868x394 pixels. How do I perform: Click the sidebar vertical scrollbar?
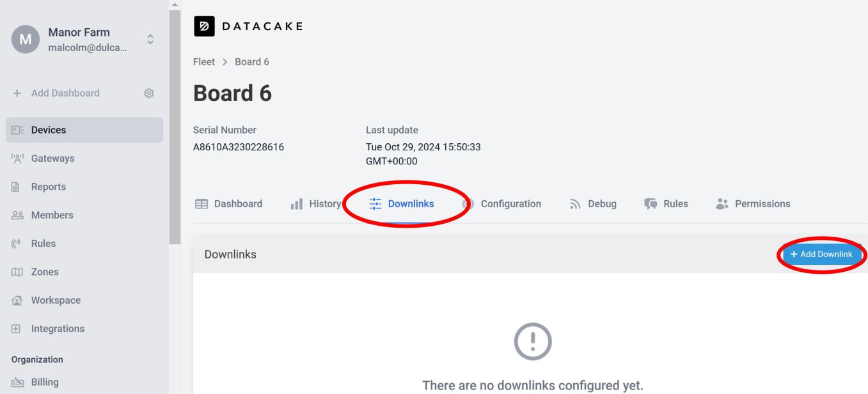175,128
